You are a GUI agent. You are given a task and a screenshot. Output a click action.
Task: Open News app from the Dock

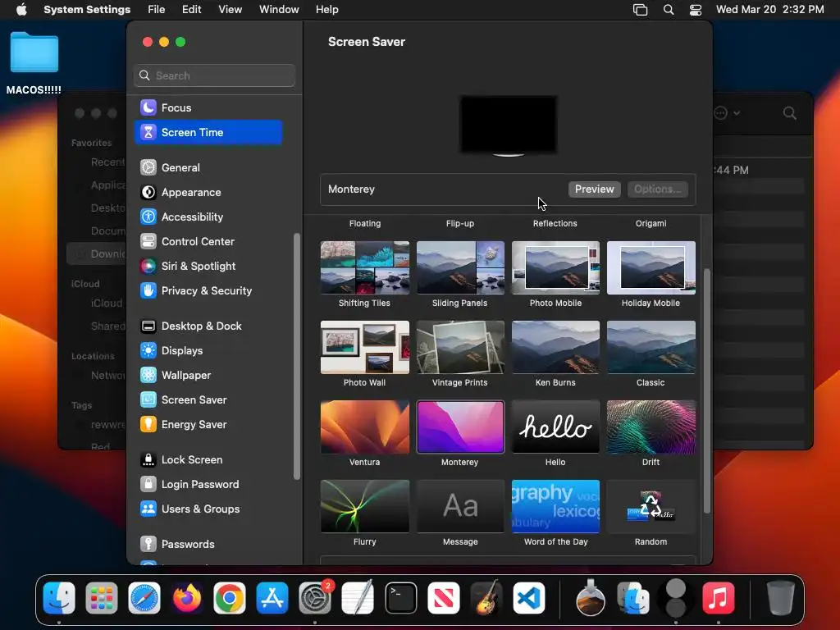[444, 598]
